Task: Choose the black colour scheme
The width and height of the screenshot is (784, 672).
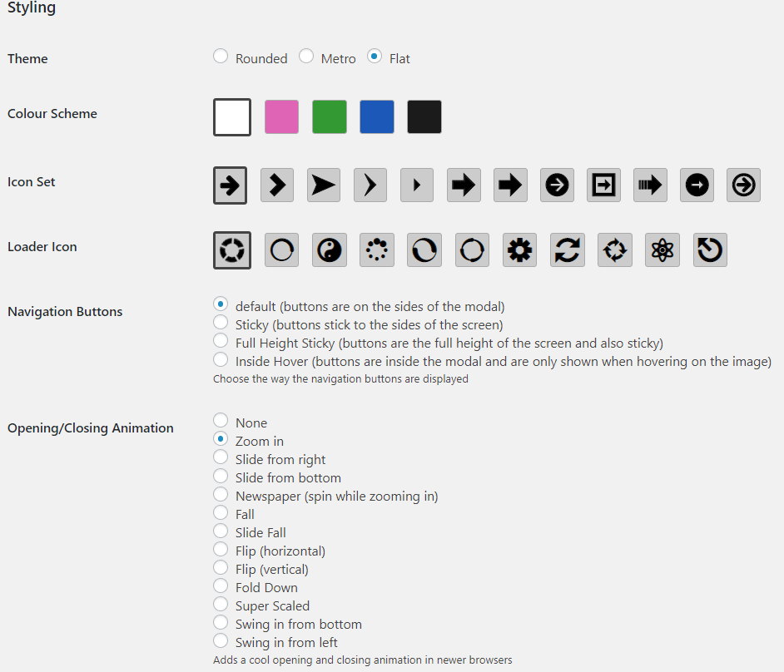Action: point(424,117)
